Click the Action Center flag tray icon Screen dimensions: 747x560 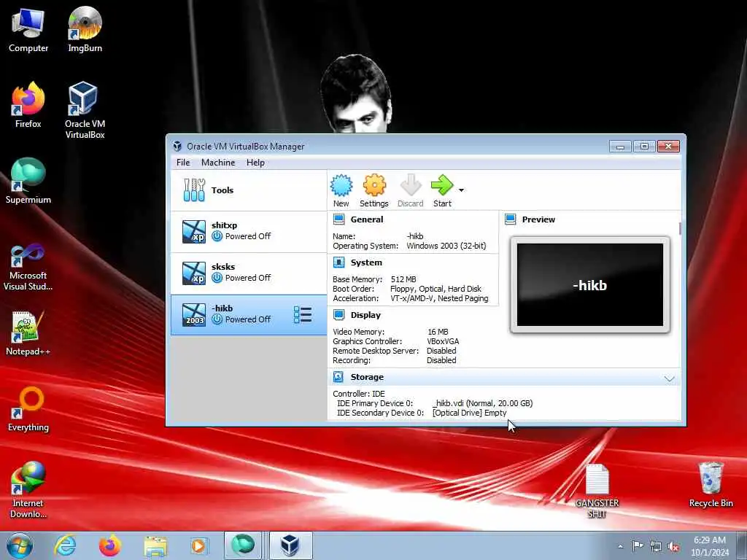[637, 545]
